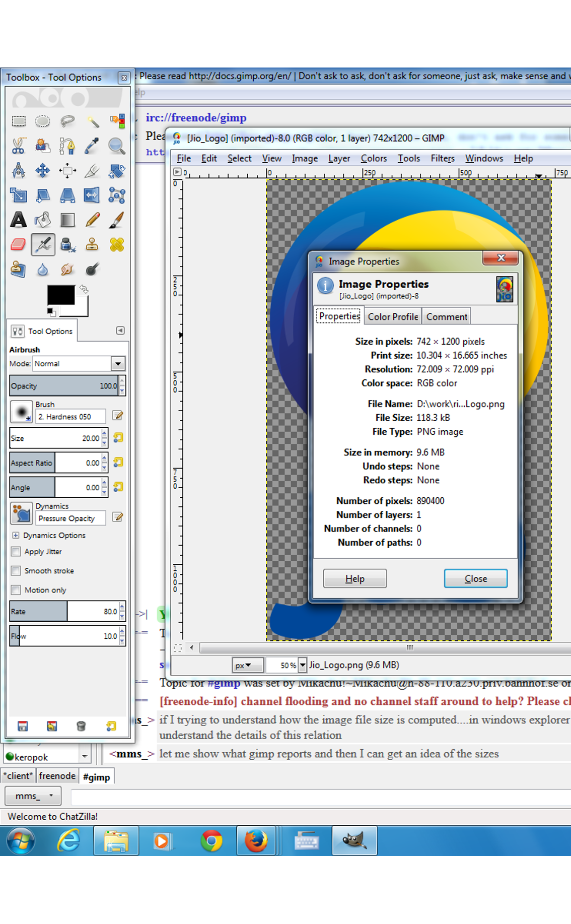Reset brush size to native size
Image resolution: width=571 pixels, height=924 pixels.
pos(118,438)
